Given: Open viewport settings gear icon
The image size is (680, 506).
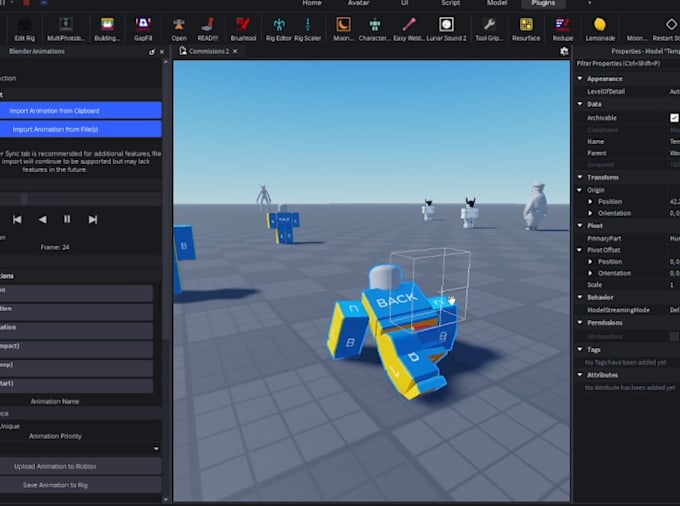Looking at the screenshot, I should pyautogui.click(x=564, y=52).
